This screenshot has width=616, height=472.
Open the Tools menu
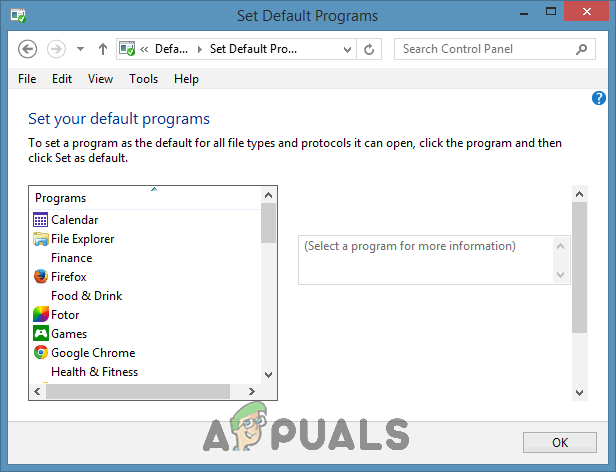[143, 79]
